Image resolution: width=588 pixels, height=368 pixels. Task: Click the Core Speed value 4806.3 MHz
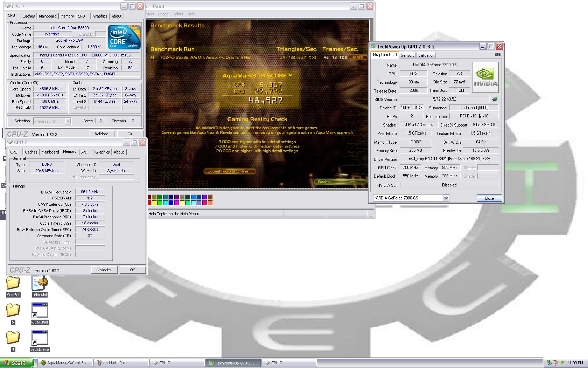point(49,89)
